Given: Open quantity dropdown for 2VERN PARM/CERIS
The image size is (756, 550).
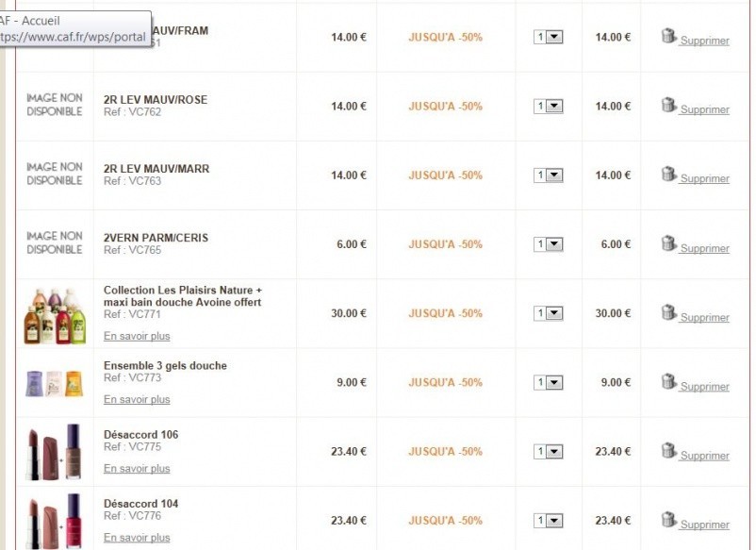Looking at the screenshot, I should [x=549, y=244].
